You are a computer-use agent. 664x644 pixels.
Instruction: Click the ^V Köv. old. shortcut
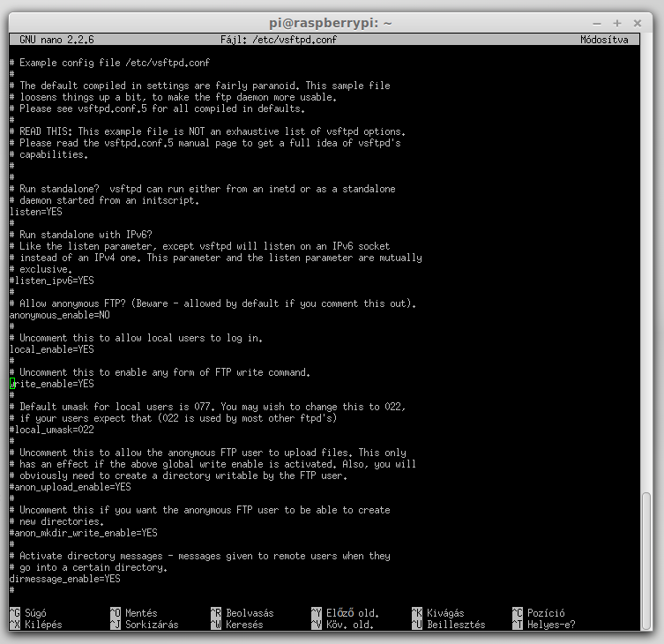tap(343, 625)
